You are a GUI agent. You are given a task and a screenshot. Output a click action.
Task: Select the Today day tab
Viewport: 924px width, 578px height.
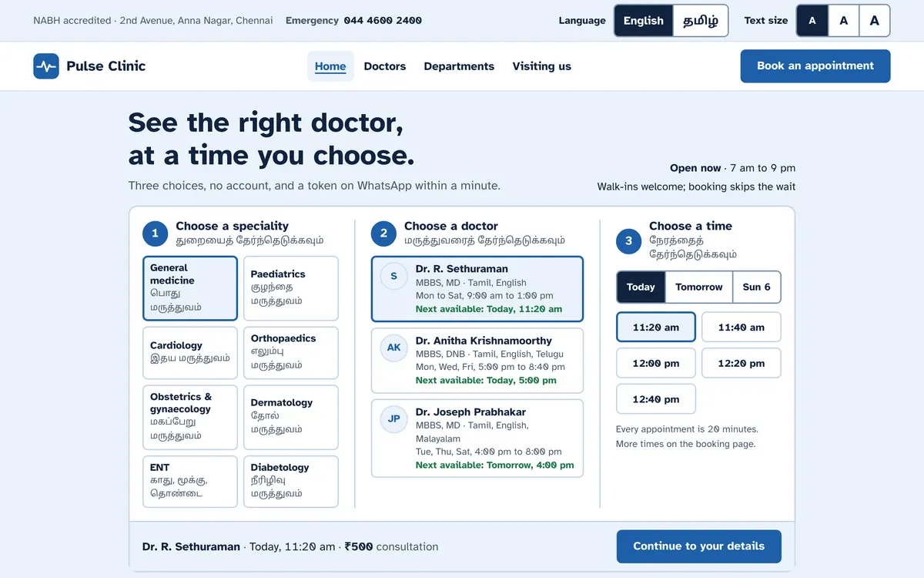(641, 287)
